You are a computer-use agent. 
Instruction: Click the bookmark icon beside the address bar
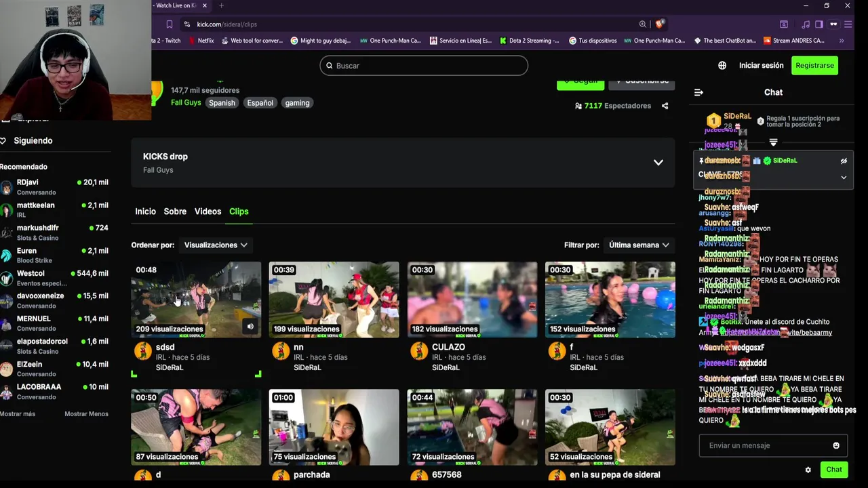pyautogui.click(x=170, y=24)
